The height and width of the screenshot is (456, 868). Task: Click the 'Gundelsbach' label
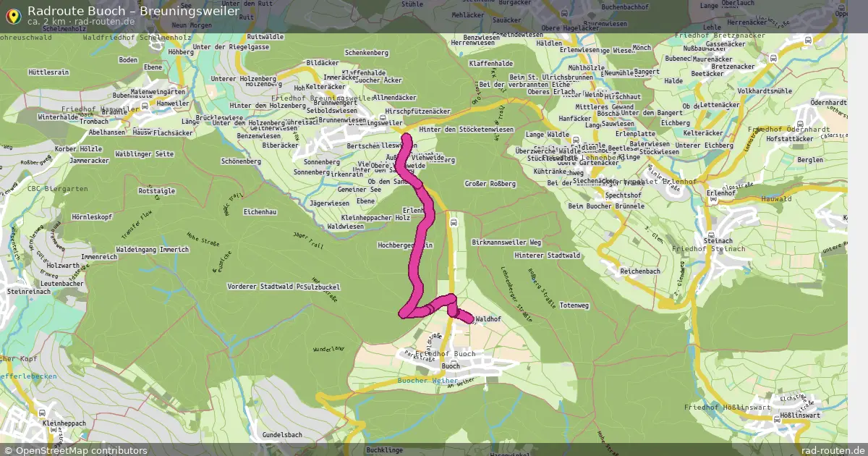283,434
